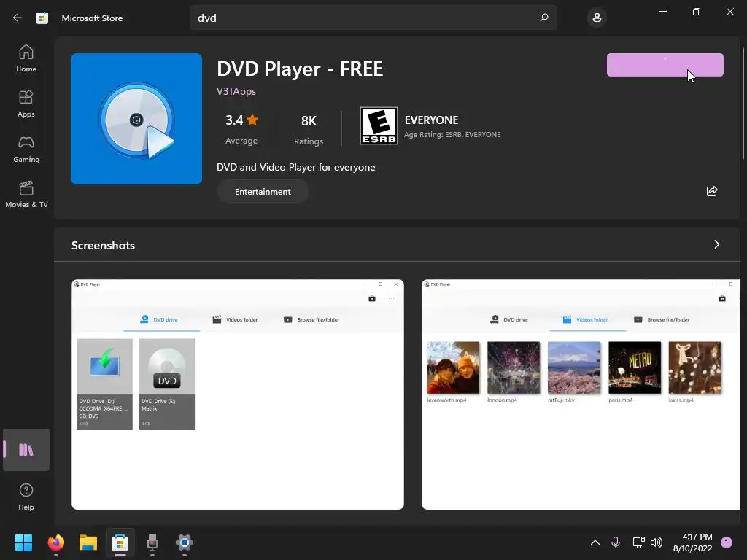The image size is (747, 560).
Task: Click the ESRB Everyone rating badge
Action: [379, 125]
